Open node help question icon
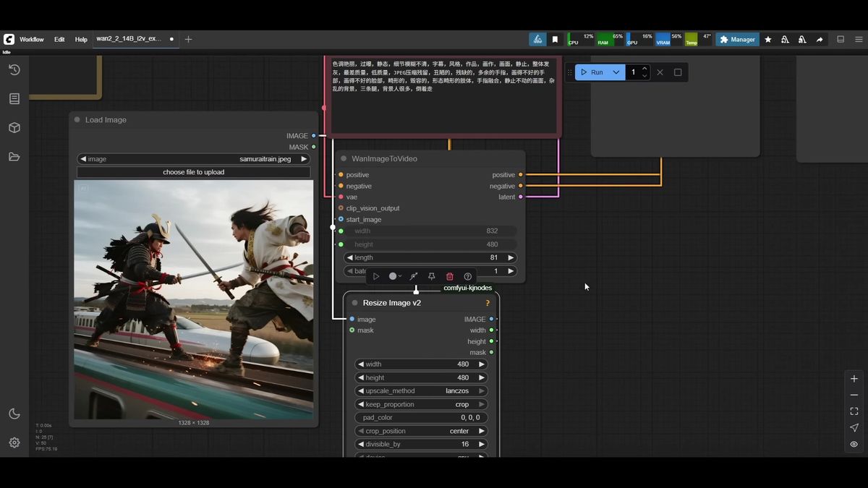Screen dimensions: 868x488 pyautogui.click(x=468, y=276)
